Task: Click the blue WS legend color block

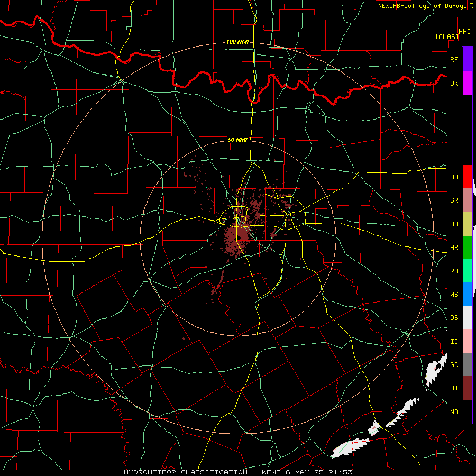Action: pos(467,294)
